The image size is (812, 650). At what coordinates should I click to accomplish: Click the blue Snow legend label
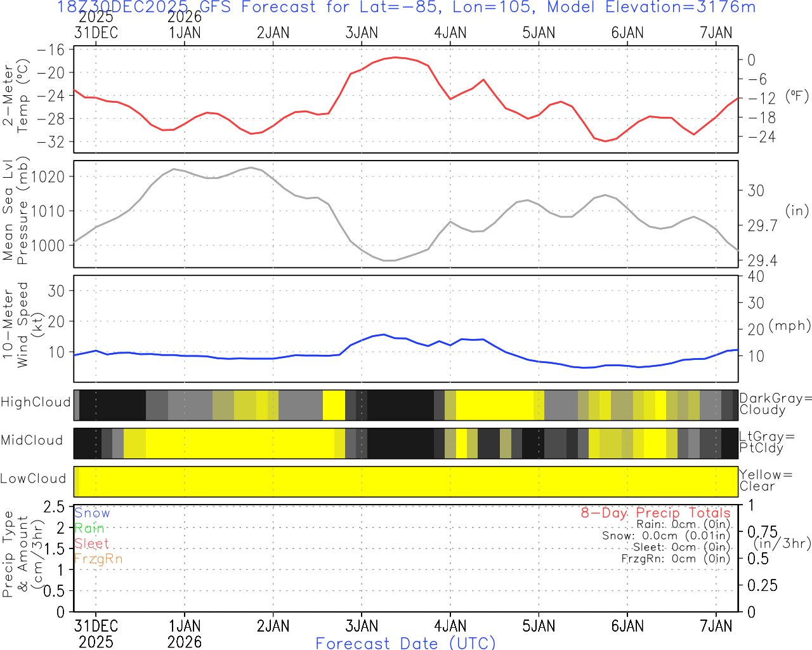pyautogui.click(x=92, y=513)
